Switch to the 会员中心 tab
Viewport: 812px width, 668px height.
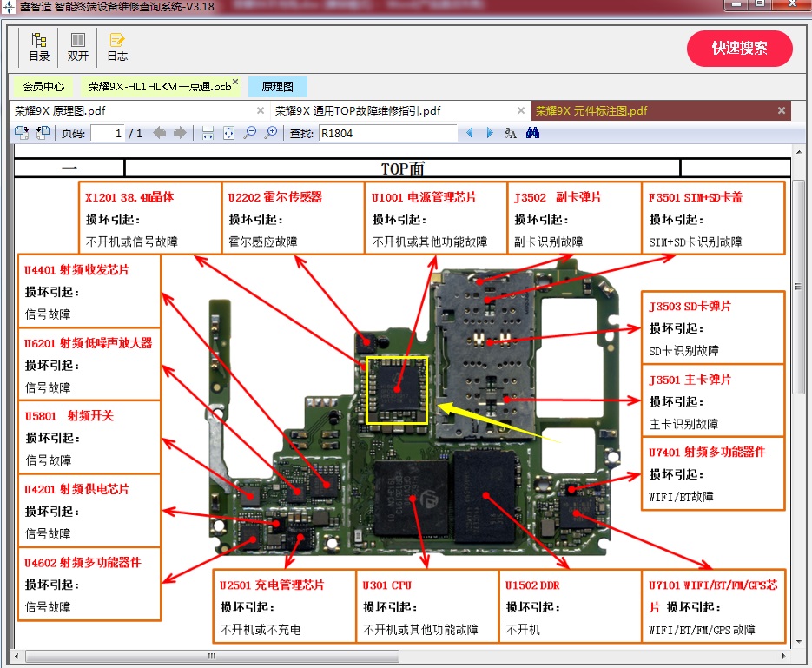[x=43, y=87]
